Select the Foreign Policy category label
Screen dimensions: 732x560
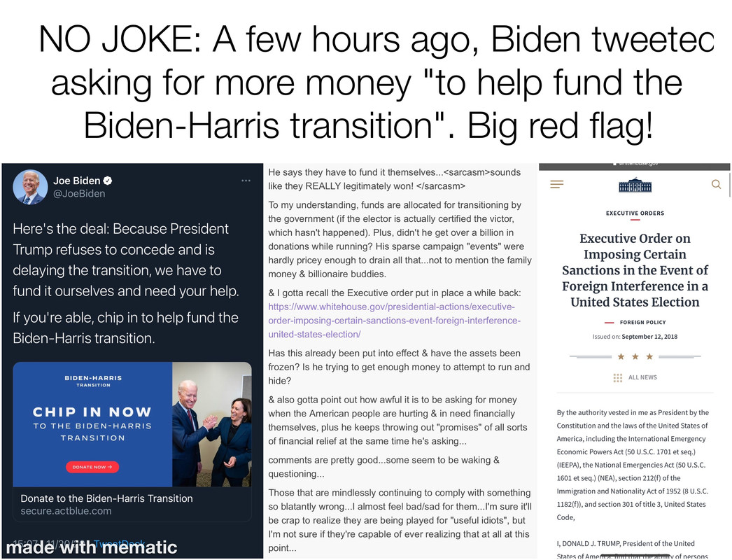pos(643,322)
